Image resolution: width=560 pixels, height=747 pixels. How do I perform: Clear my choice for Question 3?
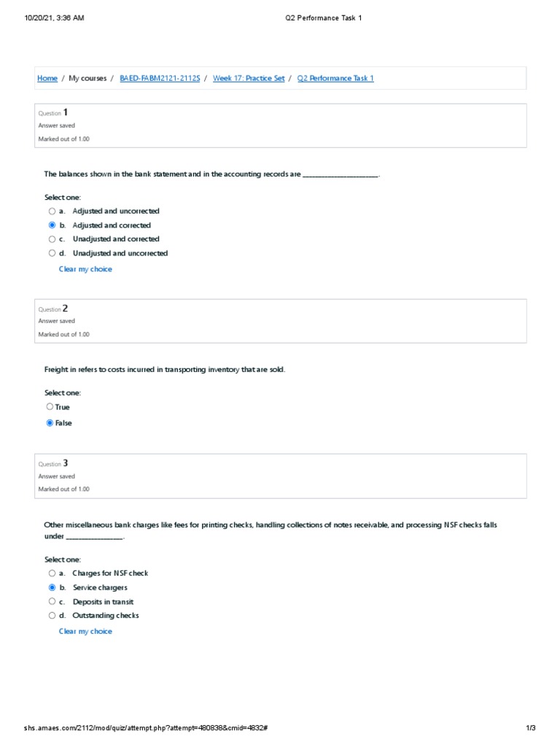85,632
